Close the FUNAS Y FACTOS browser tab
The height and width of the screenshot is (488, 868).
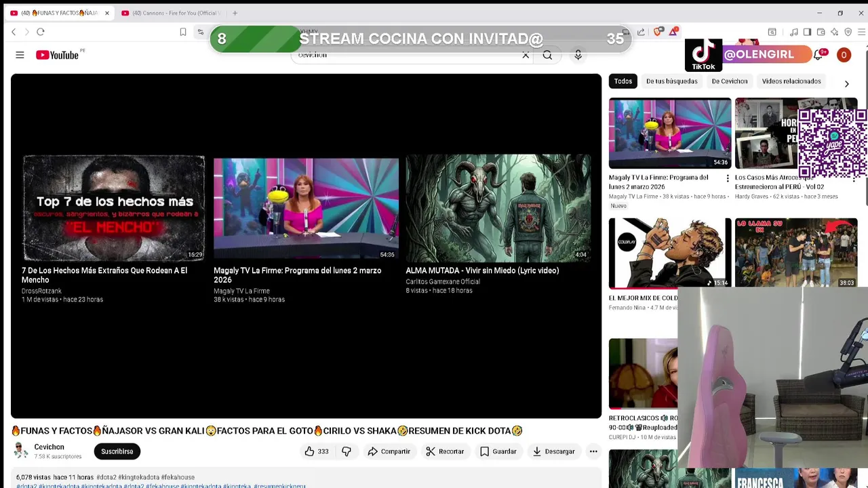click(x=106, y=13)
